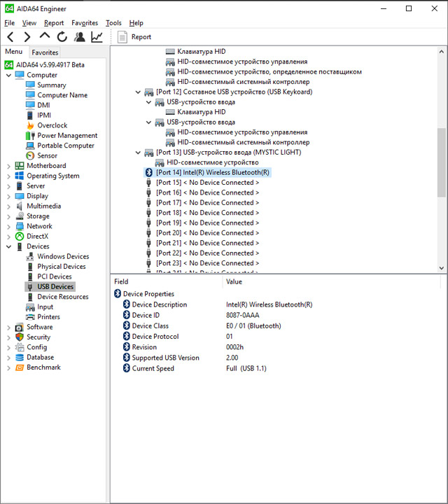Select Software in the tree
This screenshot has height=504, width=448.
tap(39, 327)
